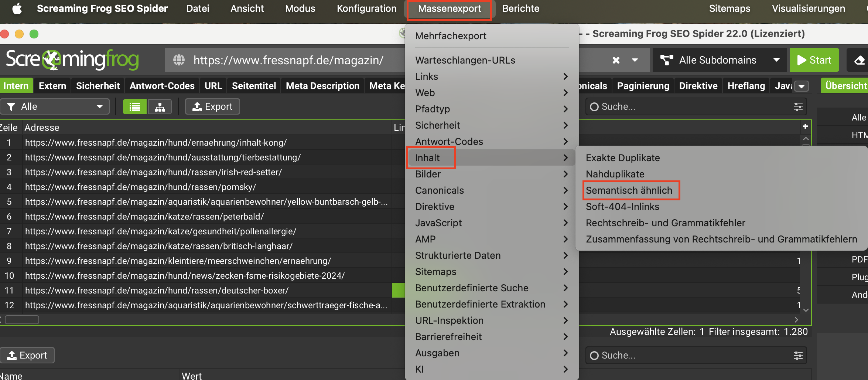Select the Paginierung tab
This screenshot has height=380, width=868.
click(x=643, y=86)
